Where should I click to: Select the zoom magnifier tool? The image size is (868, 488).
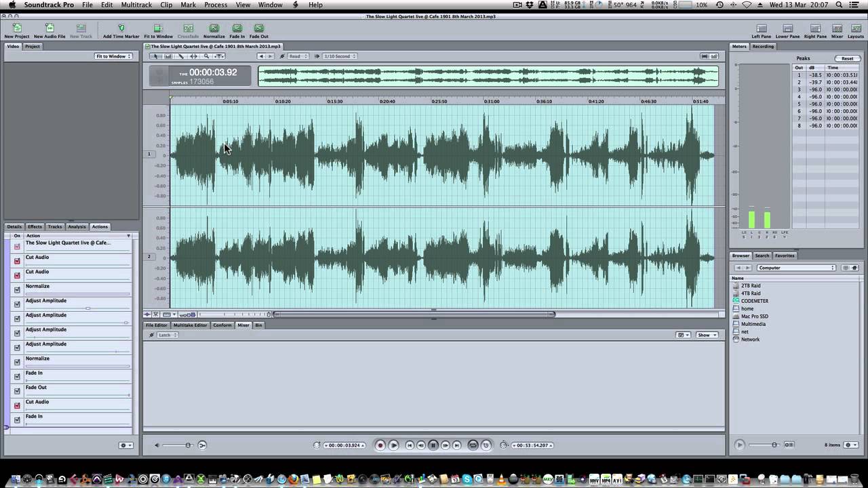[x=206, y=56]
